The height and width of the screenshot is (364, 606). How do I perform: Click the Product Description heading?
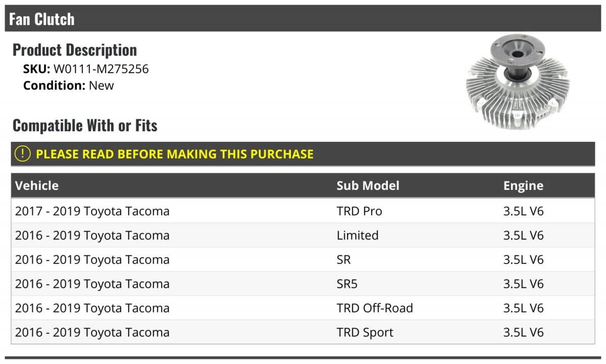75,50
